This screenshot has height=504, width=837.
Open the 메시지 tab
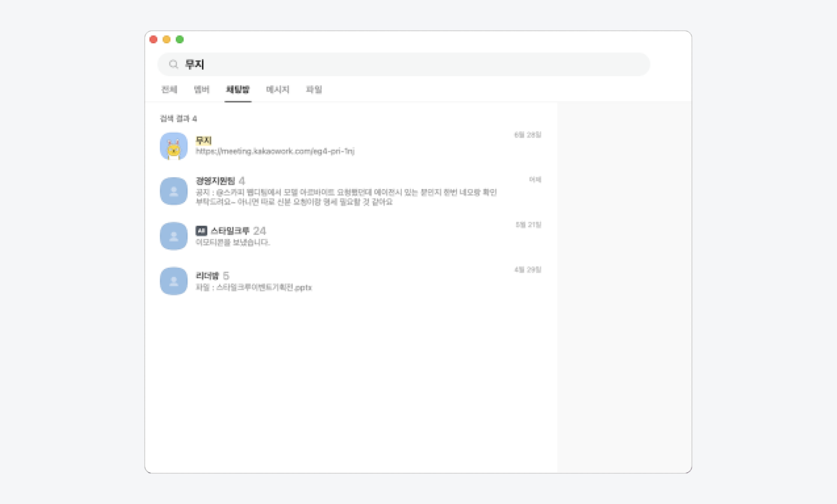pos(277,90)
